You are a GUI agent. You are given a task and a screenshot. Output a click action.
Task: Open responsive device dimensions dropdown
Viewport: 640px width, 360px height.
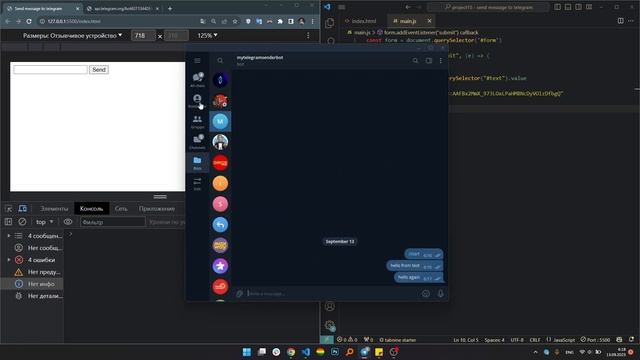[72, 36]
